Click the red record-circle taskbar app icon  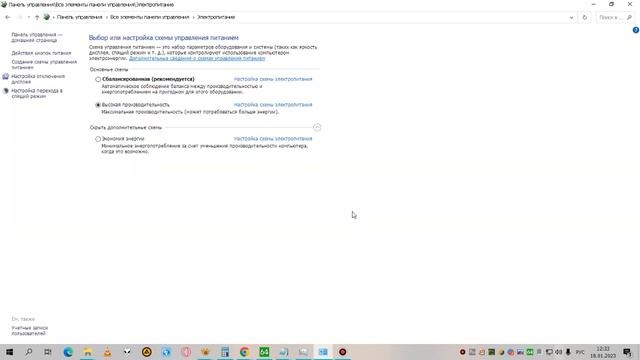coord(342,352)
